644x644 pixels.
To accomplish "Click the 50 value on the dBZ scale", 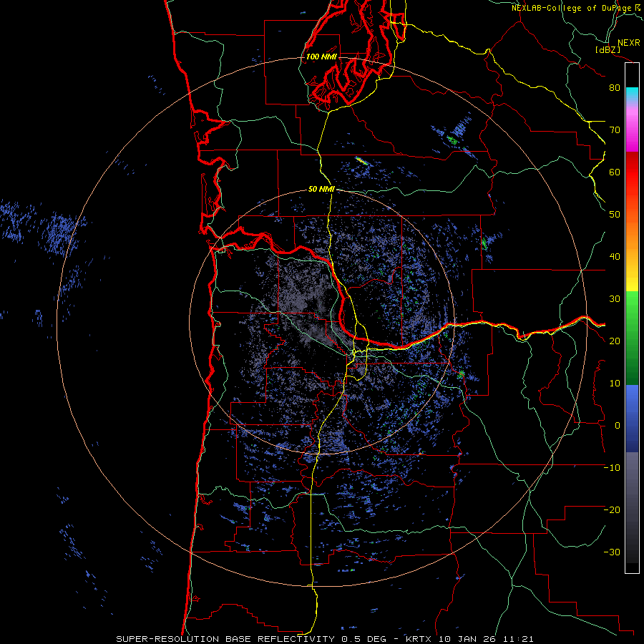I will [x=615, y=215].
